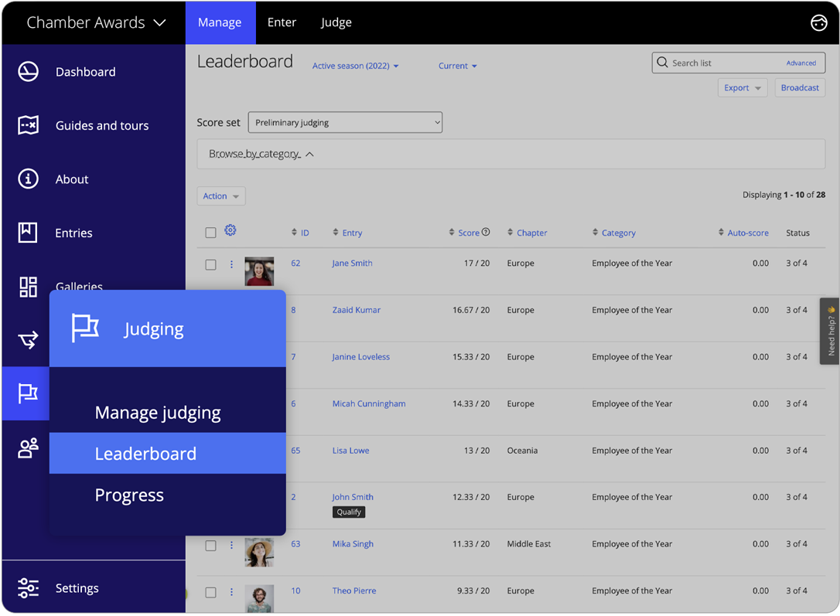Click the Broadcast button

pyautogui.click(x=800, y=87)
